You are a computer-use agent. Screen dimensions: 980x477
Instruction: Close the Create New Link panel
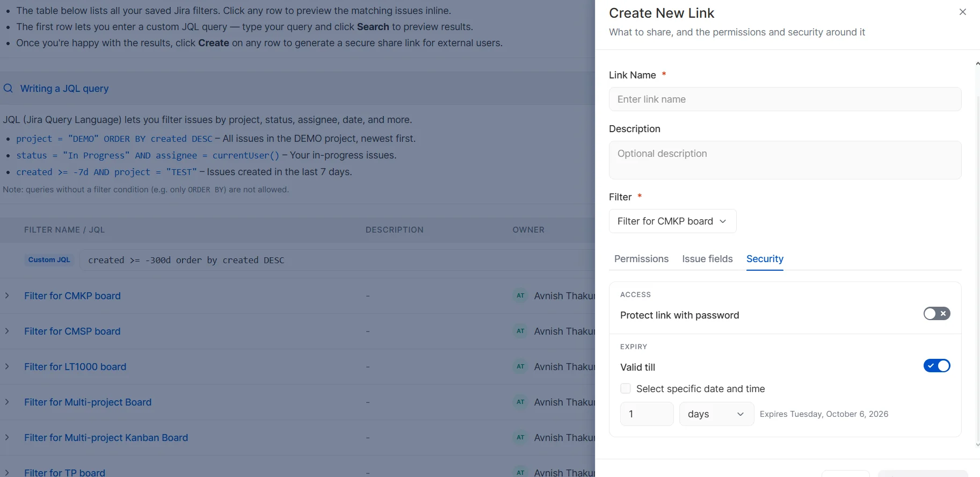(962, 12)
